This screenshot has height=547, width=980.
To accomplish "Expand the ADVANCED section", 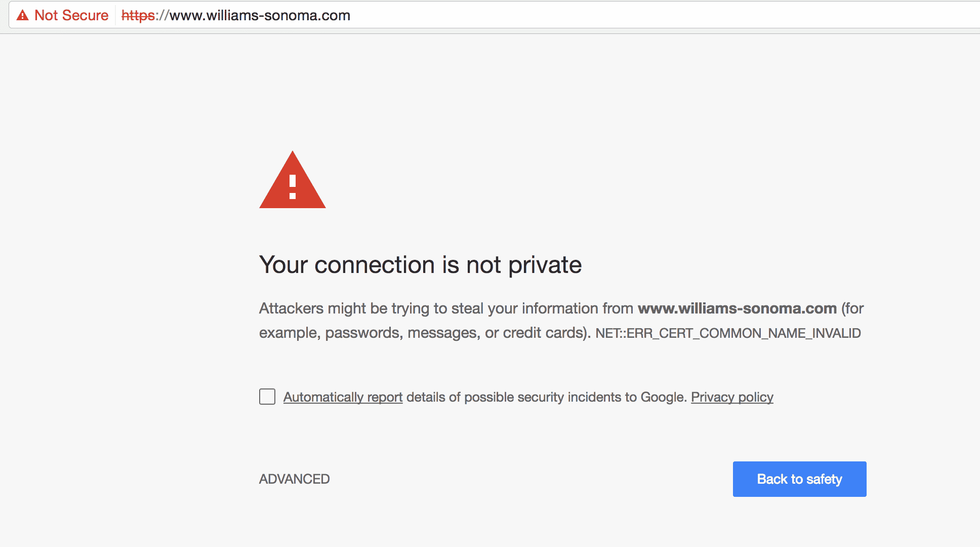I will (294, 479).
